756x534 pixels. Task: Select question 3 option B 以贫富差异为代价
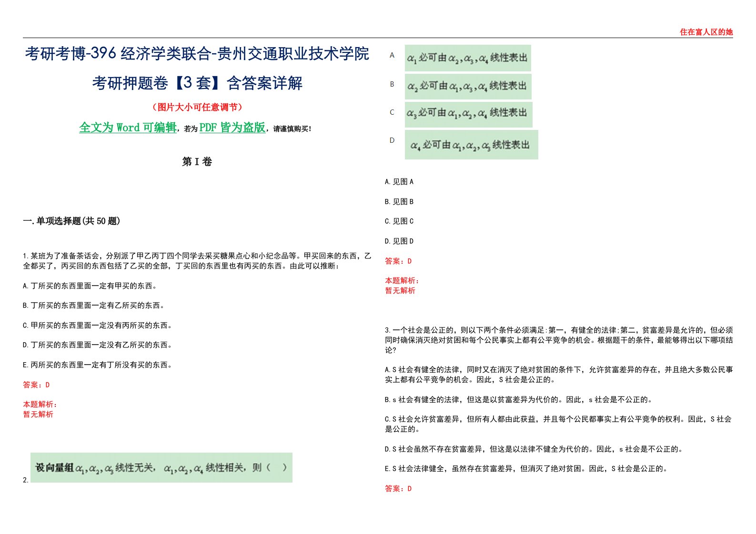[519, 400]
